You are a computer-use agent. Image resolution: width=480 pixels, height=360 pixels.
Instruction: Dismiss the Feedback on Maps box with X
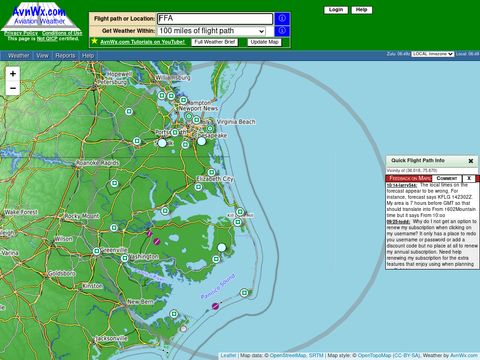click(469, 178)
